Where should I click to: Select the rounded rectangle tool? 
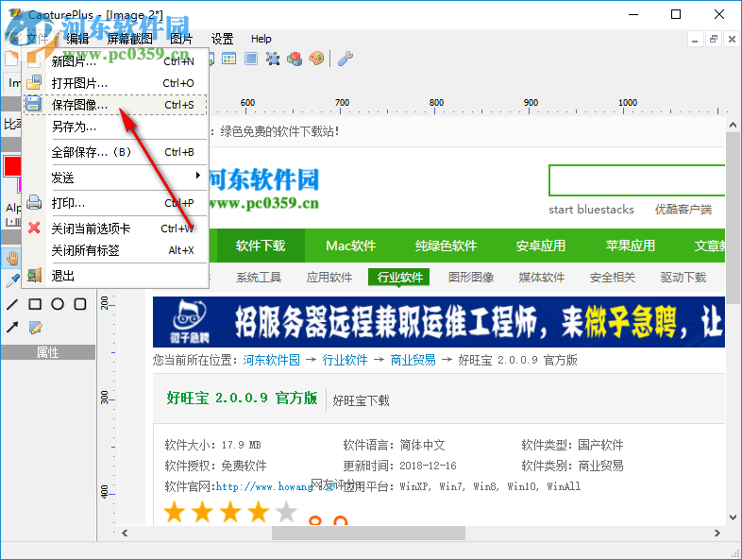point(80,304)
